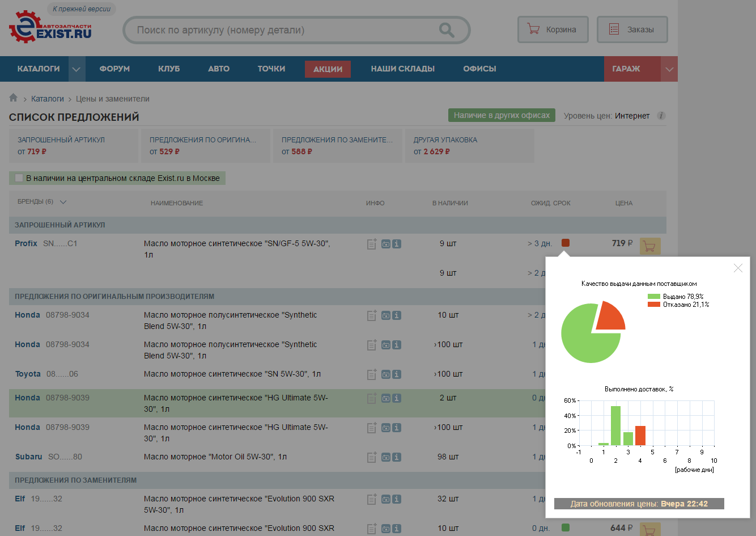Open photo icon for Honda HG Ultimate 2 шт
756x536 pixels.
click(386, 398)
